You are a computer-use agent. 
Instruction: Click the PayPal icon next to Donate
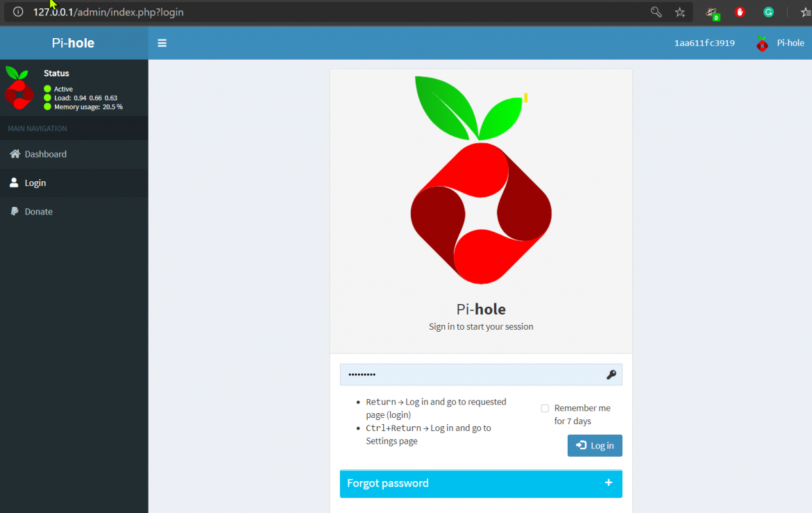coord(15,211)
